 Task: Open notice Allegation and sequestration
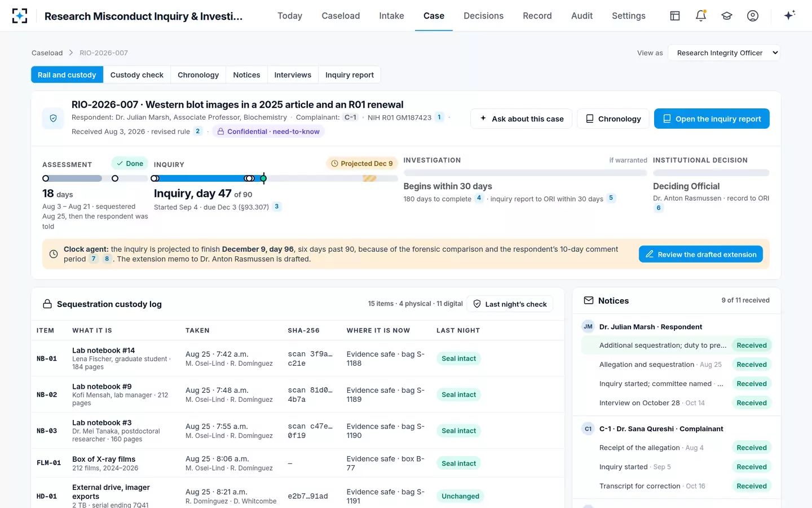point(677,365)
